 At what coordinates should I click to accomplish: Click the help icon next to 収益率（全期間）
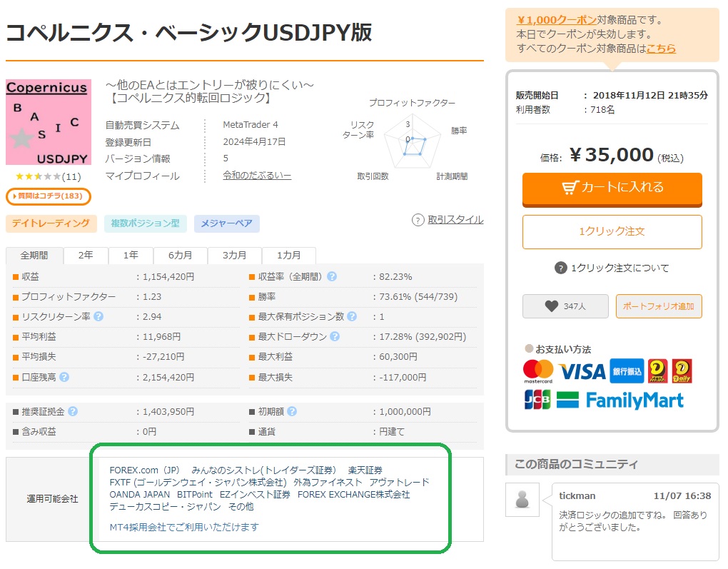click(x=331, y=276)
